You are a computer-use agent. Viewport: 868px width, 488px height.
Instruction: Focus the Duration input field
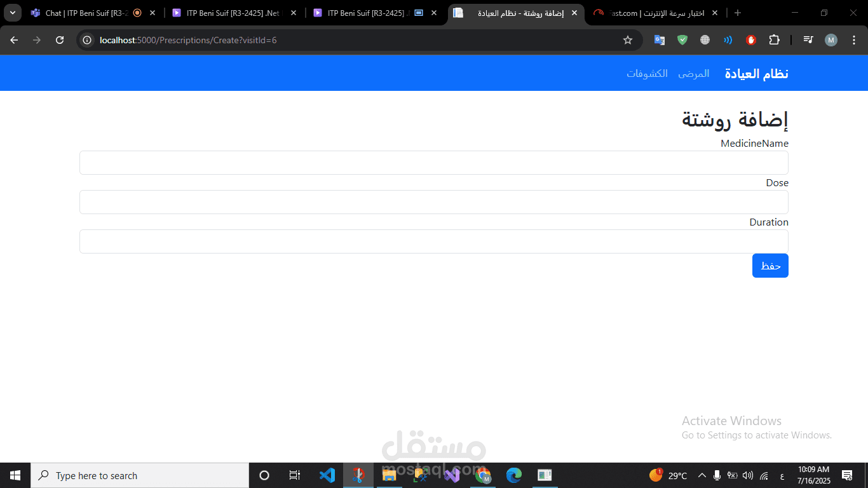pos(434,241)
